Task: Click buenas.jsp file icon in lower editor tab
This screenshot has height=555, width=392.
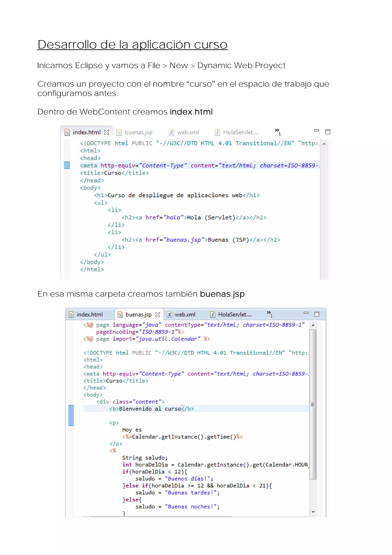Action: click(x=120, y=314)
